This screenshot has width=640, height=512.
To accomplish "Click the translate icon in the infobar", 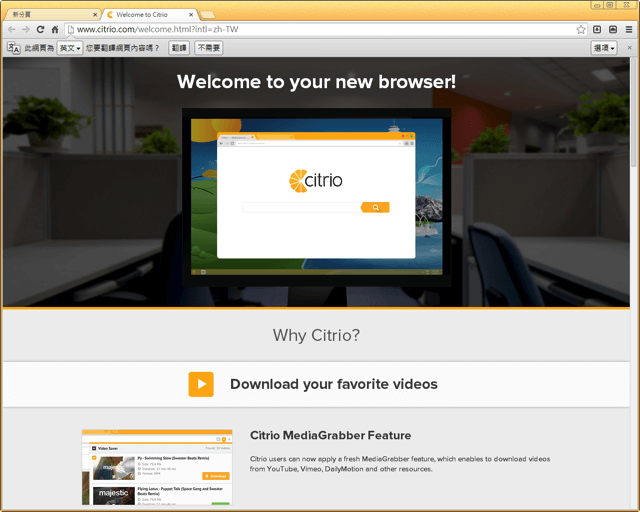I will tap(13, 48).
